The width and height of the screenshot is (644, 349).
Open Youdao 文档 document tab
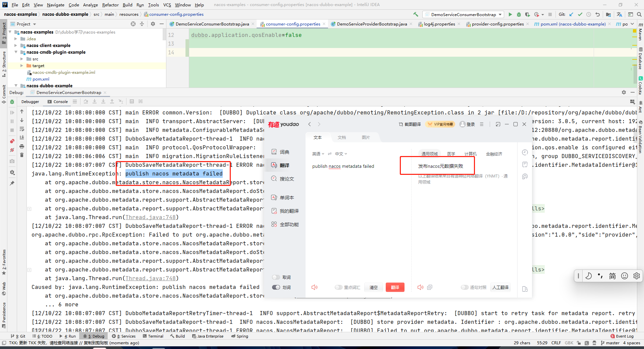[x=341, y=137]
